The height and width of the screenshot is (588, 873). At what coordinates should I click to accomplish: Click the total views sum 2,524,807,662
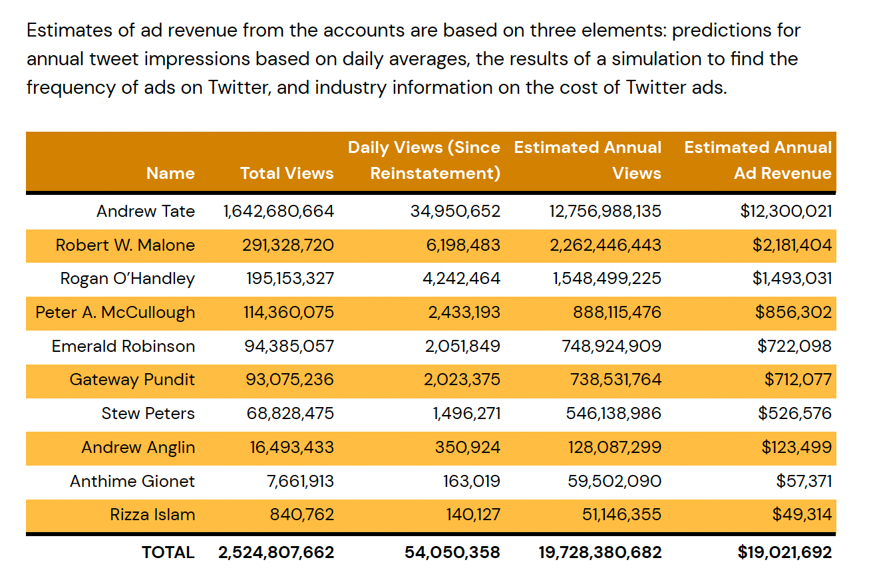coord(276,553)
